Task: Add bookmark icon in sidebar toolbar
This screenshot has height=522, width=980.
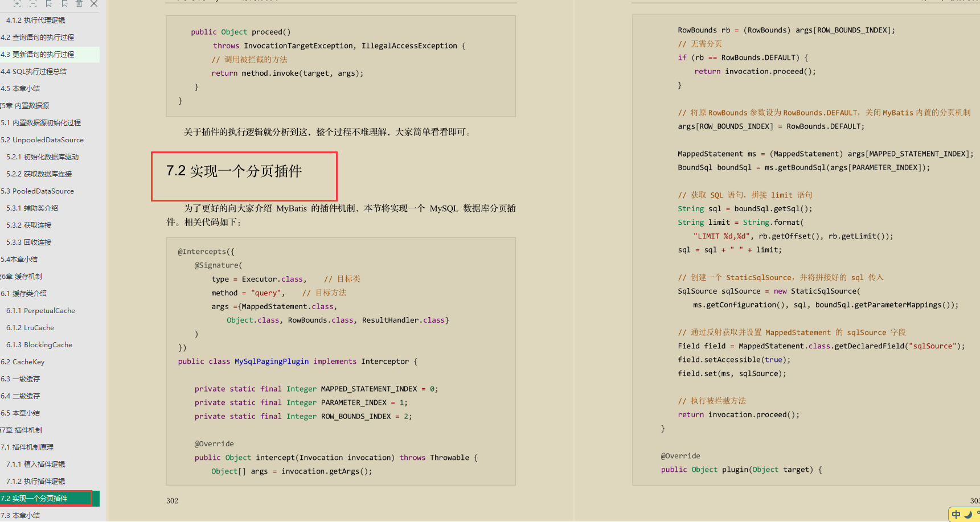Action: 48,3
